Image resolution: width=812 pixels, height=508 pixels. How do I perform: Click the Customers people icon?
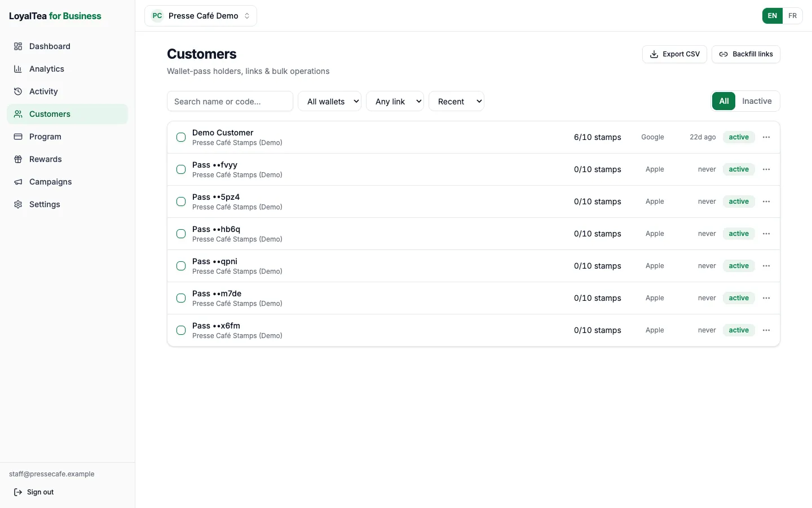pyautogui.click(x=18, y=114)
